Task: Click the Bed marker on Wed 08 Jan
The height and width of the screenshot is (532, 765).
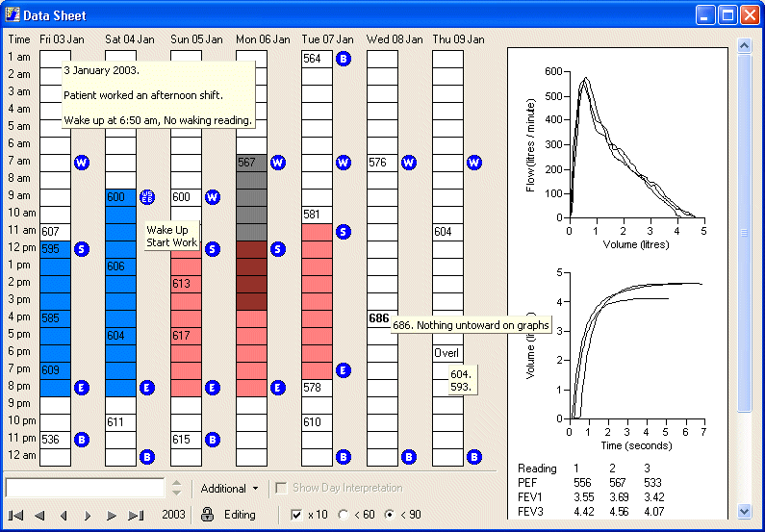Action: [x=409, y=457]
